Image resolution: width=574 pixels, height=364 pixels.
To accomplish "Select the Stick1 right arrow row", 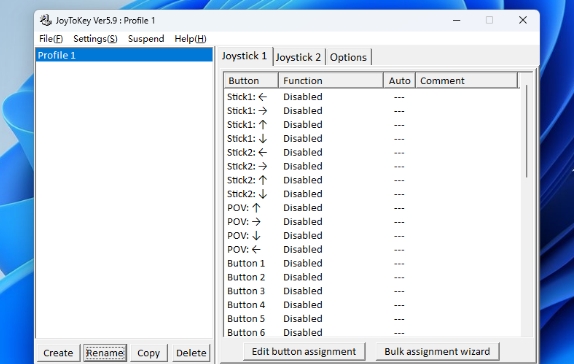I will coord(372,111).
